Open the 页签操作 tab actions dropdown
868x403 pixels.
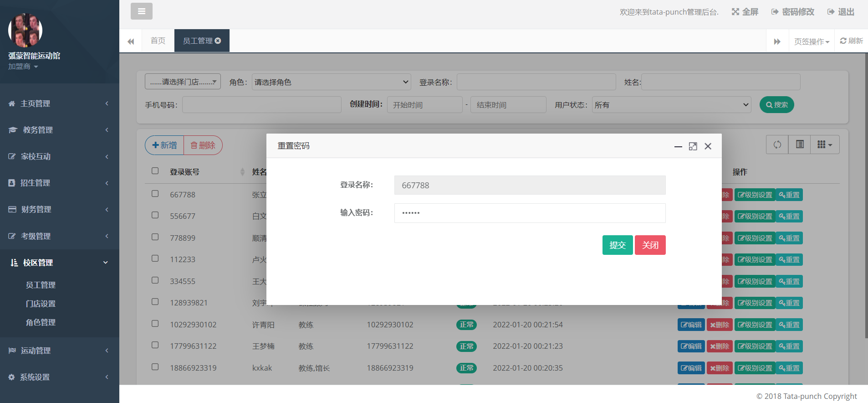(812, 41)
